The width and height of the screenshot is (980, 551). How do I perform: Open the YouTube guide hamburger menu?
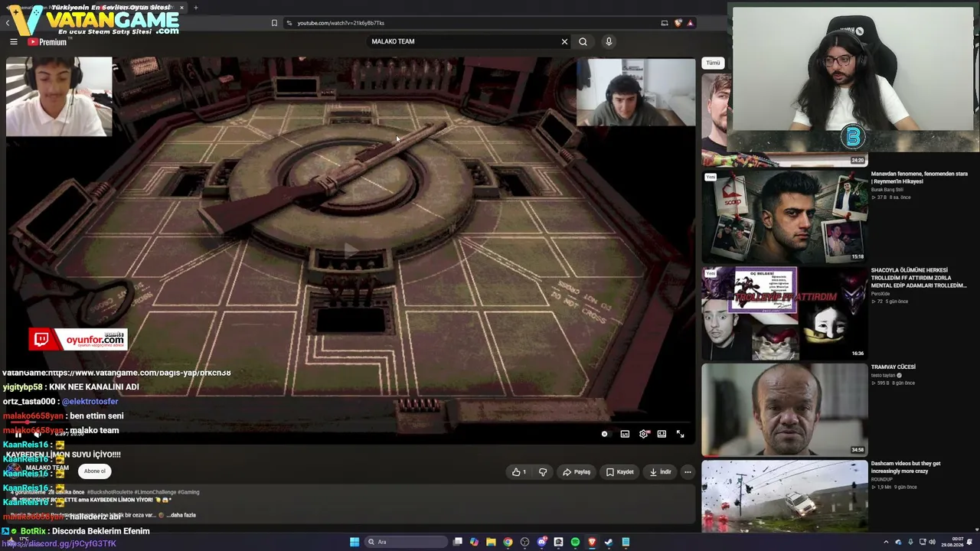pyautogui.click(x=13, y=42)
